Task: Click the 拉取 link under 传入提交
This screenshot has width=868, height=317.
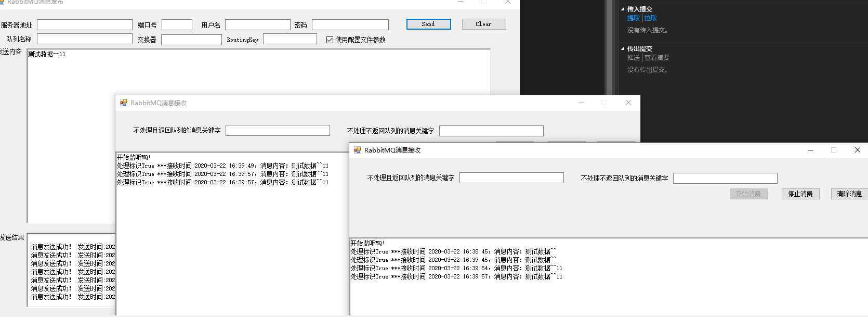Action: point(651,18)
